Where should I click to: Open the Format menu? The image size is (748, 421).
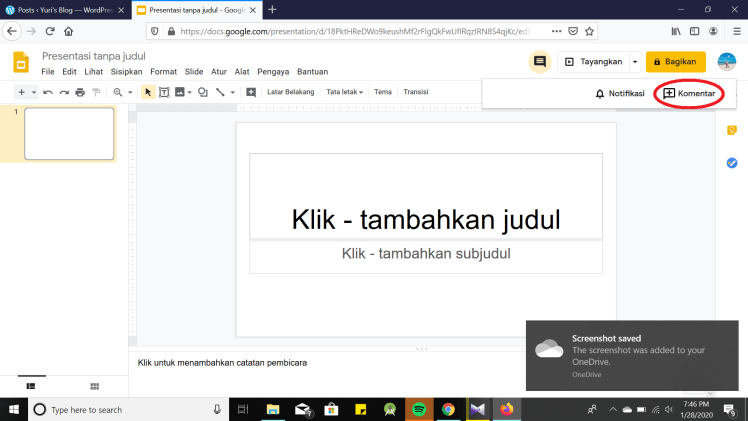(163, 72)
